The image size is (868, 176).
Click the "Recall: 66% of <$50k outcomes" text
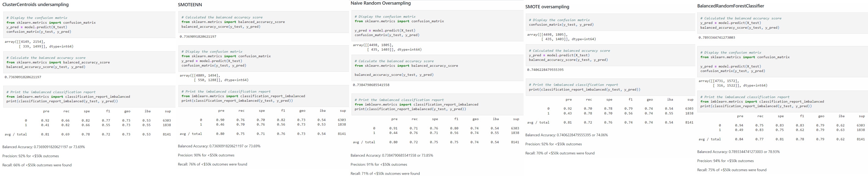click(x=37, y=165)
